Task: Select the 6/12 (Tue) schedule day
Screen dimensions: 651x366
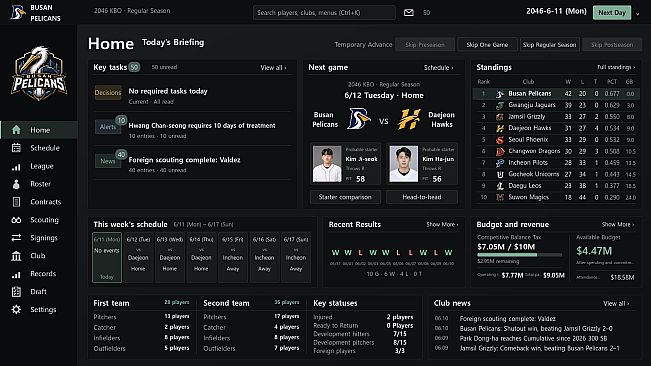Action: point(138,257)
